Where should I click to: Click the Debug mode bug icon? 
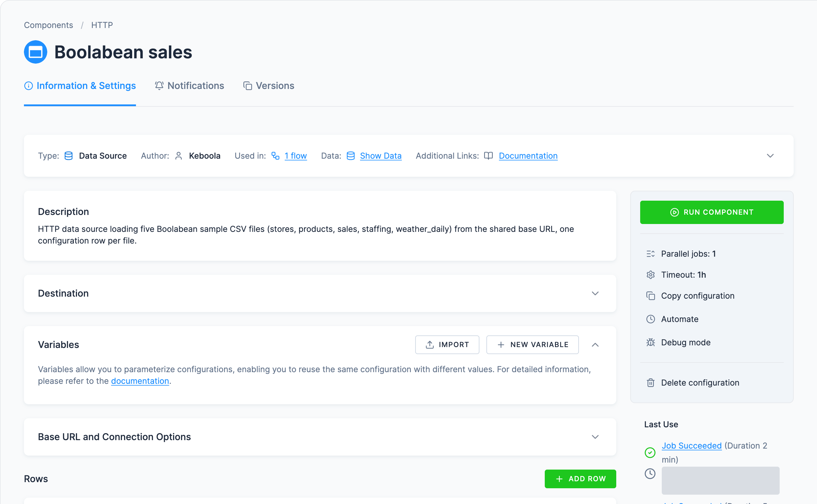[650, 343]
